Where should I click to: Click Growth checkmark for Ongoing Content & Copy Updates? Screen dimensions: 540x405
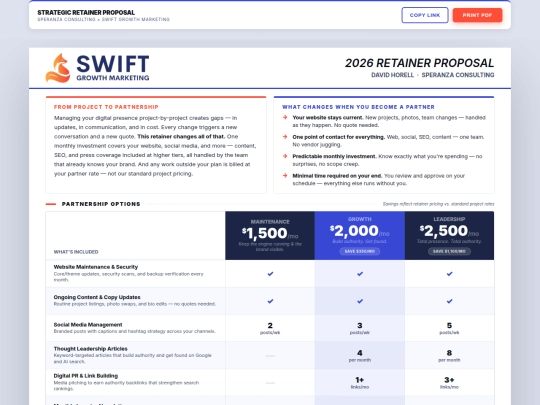360,301
